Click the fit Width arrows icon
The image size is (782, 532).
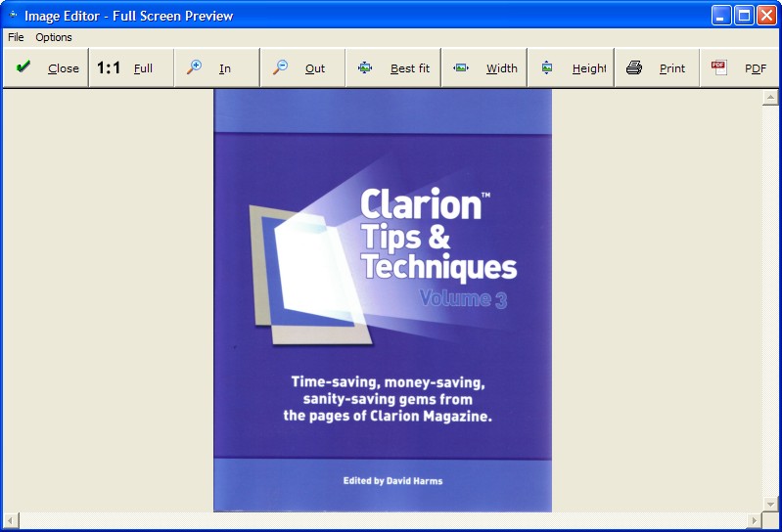pyautogui.click(x=461, y=67)
